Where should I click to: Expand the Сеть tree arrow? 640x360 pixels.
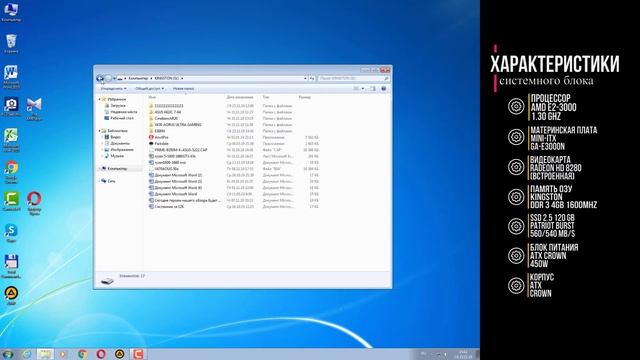[x=99, y=181]
